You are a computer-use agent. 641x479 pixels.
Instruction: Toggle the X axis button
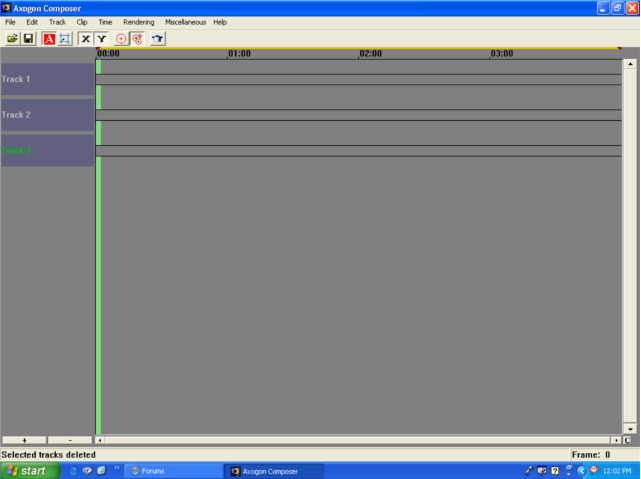click(85, 39)
